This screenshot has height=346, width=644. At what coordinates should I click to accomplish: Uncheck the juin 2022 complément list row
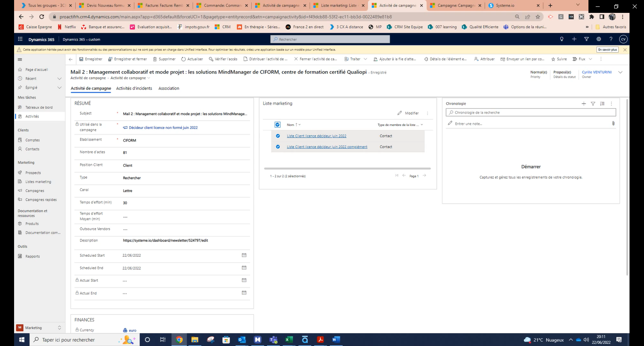(278, 147)
